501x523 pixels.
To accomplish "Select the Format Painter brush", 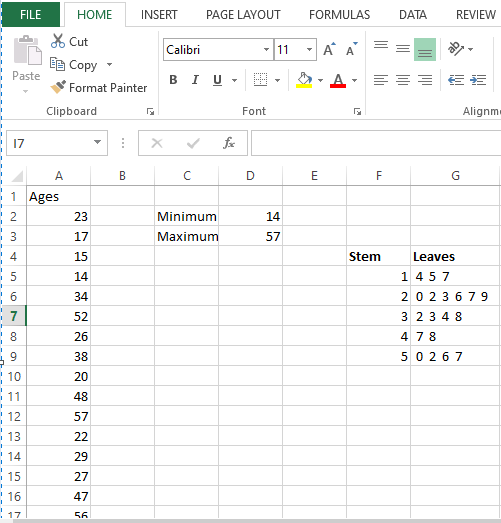I will 58,87.
